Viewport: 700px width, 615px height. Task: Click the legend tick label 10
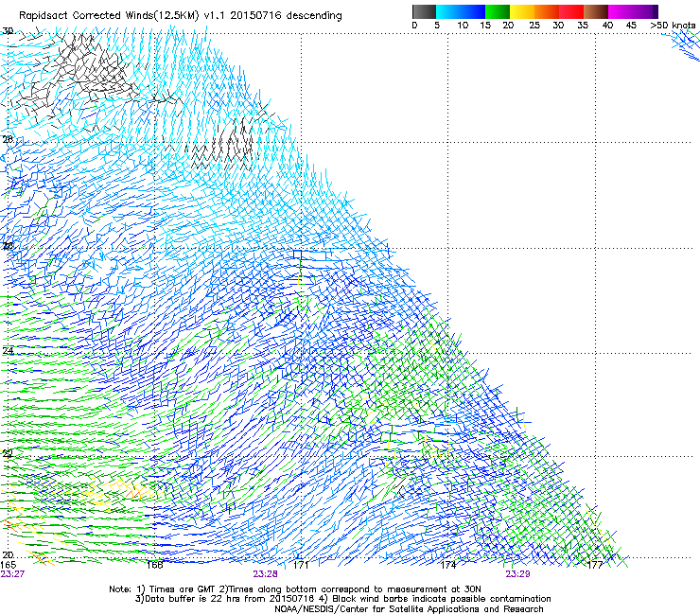pyautogui.click(x=463, y=26)
